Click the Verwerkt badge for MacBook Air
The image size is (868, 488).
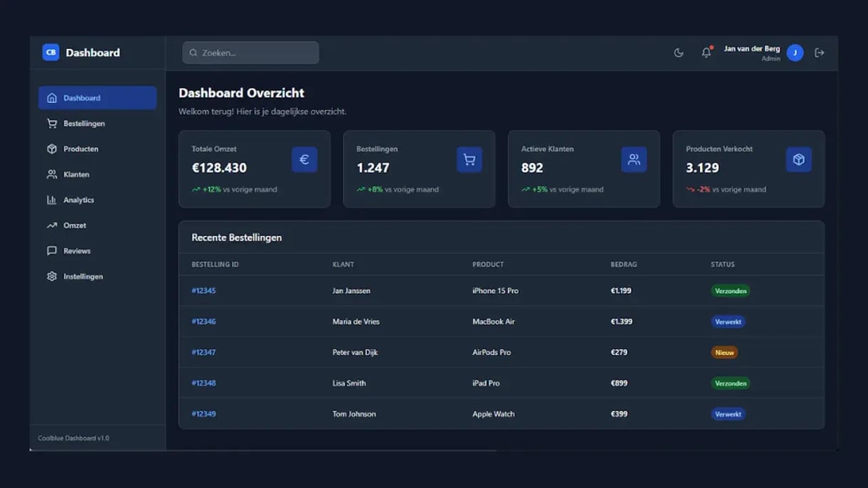(x=728, y=322)
